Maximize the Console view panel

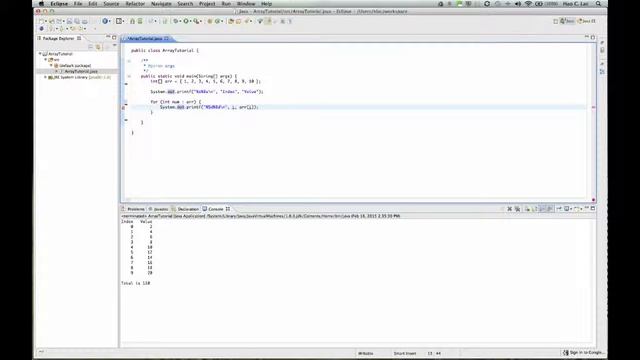pyautogui.click(x=593, y=208)
